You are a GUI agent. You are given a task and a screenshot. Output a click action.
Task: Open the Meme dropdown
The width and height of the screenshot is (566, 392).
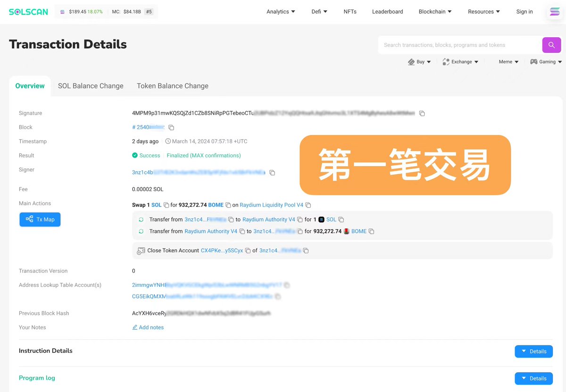click(x=509, y=62)
